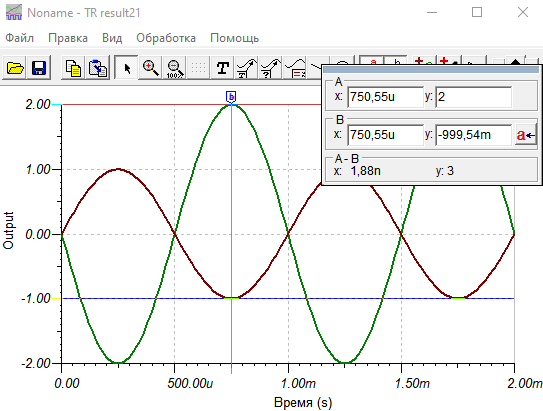Open the Обработка menu
The image size is (543, 411).
pos(166,38)
